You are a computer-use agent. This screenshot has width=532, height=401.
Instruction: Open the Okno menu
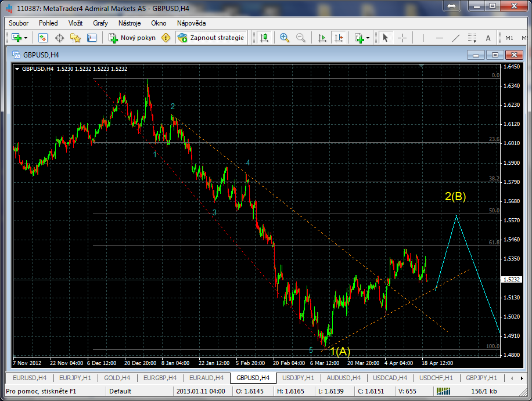(x=159, y=23)
